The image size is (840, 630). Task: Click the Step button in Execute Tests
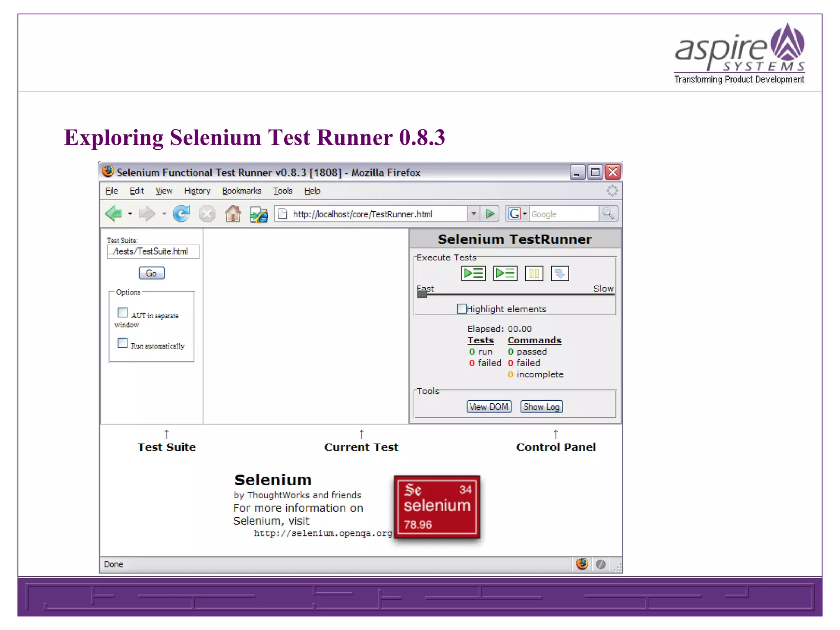(560, 273)
